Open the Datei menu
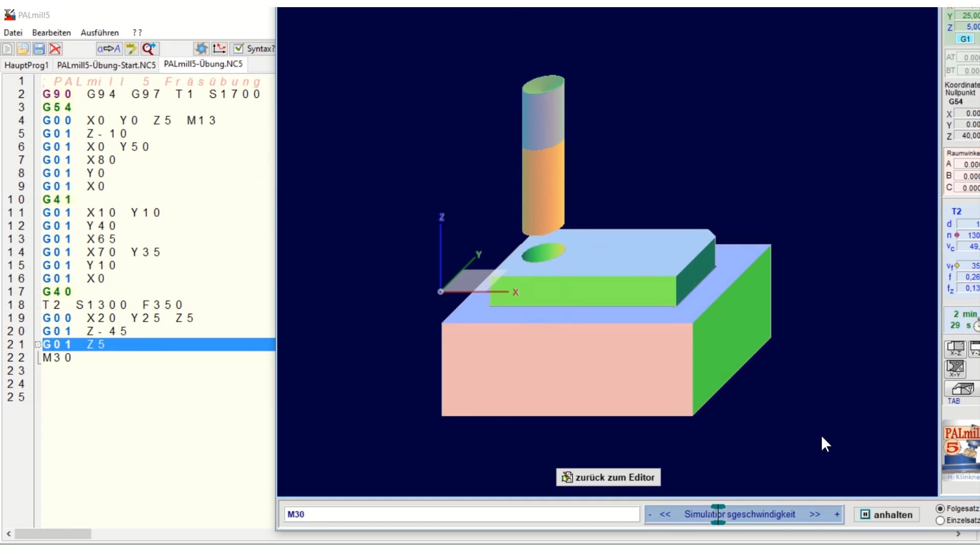This screenshot has height=551, width=980. click(13, 32)
